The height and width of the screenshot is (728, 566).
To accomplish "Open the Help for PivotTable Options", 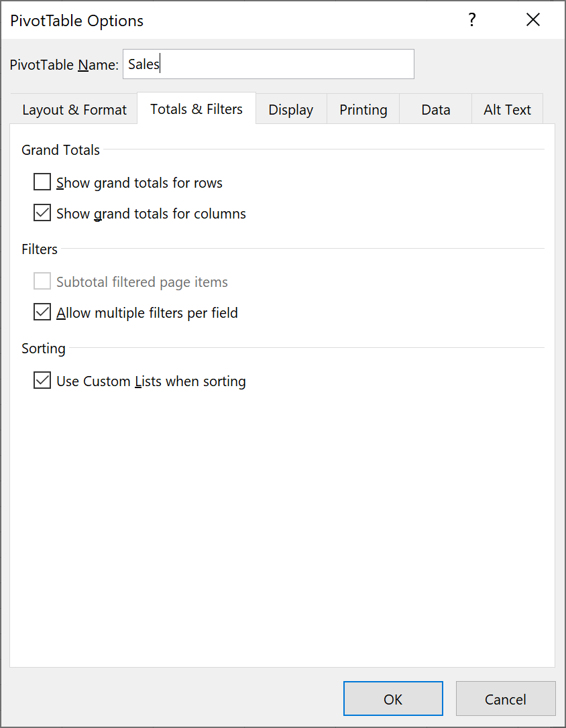I will pyautogui.click(x=472, y=20).
